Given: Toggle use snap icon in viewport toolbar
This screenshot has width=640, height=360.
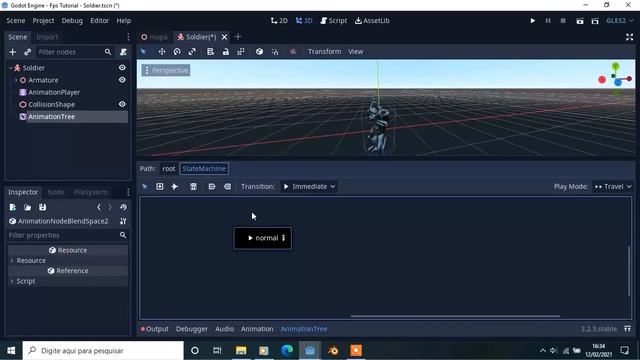Looking at the screenshot, I should pyautogui.click(x=275, y=51).
